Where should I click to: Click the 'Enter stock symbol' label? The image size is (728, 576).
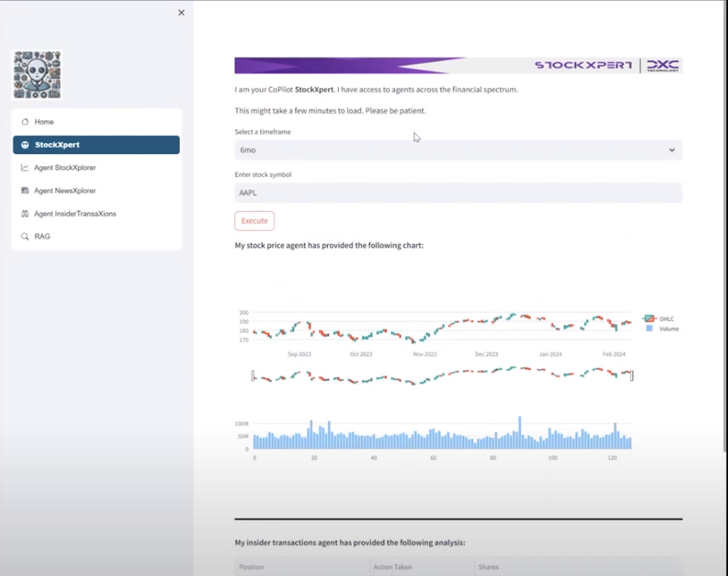point(263,175)
